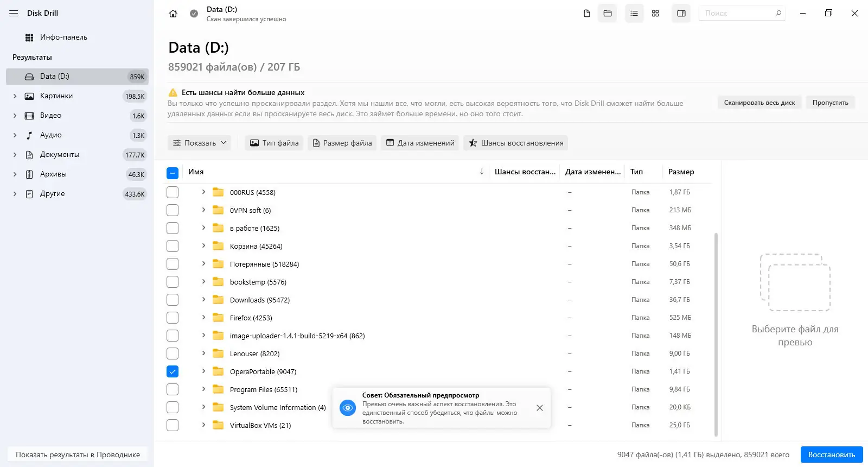Expand the Другие category chevron
The width and height of the screenshot is (868, 467).
(x=15, y=194)
